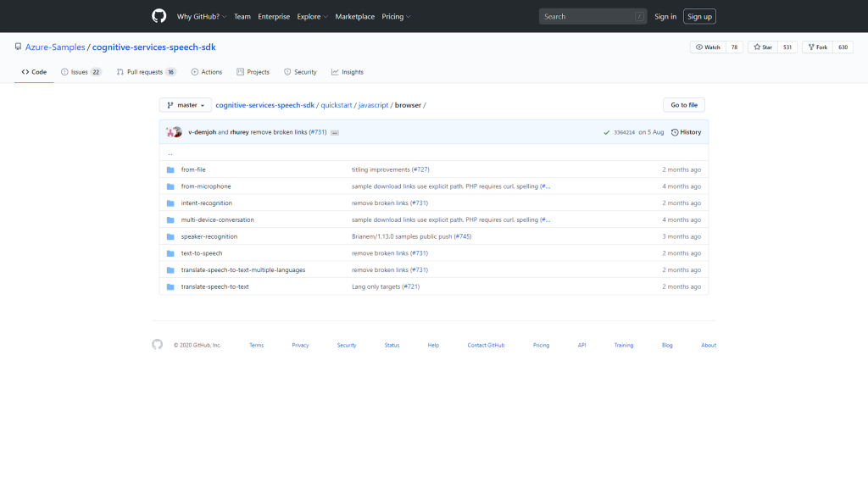Screen dimensions: 868x488
Task: View the forks count 630
Action: tap(843, 47)
